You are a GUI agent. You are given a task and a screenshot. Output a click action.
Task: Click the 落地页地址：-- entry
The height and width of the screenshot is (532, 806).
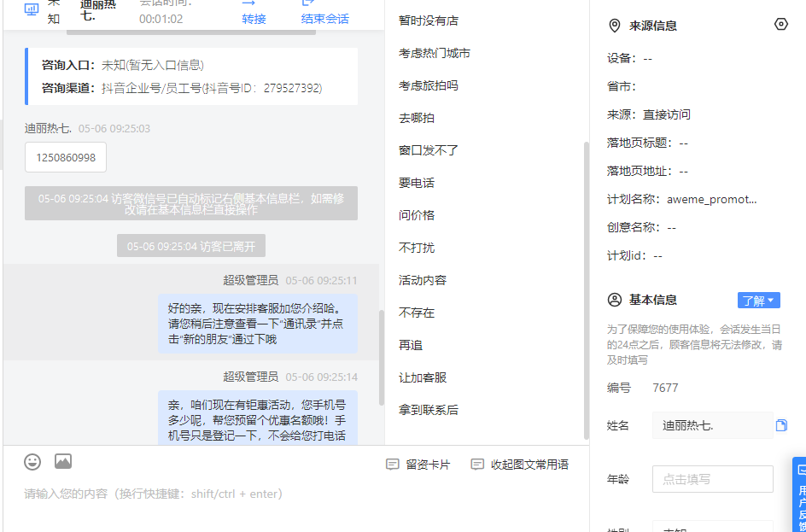tap(647, 171)
